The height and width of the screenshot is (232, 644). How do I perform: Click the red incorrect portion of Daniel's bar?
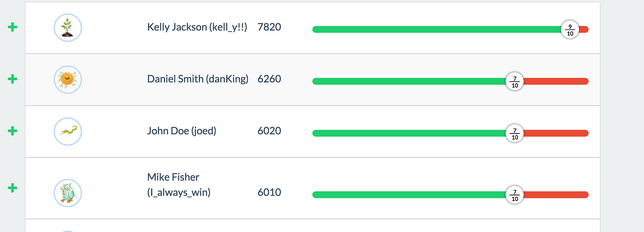tap(556, 81)
